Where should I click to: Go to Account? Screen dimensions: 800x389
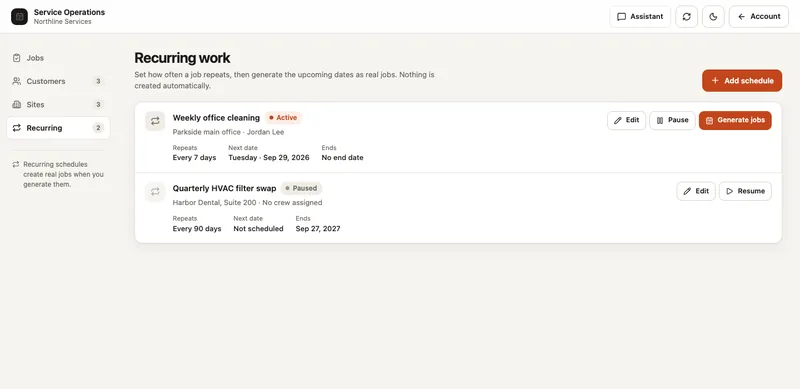point(759,16)
